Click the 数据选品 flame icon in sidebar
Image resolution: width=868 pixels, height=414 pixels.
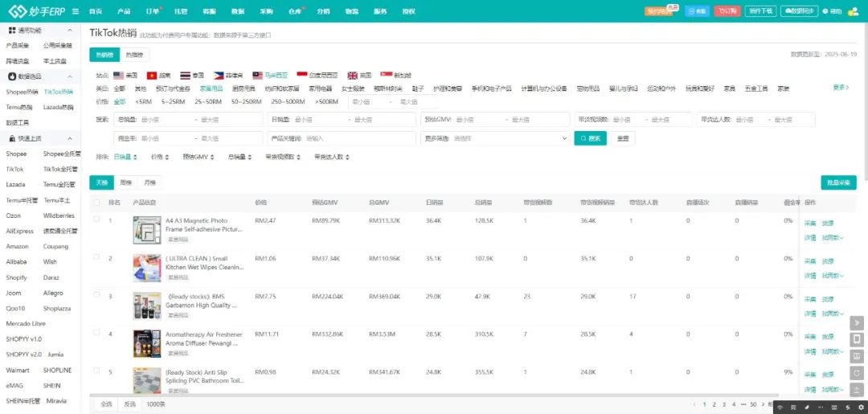[11, 76]
